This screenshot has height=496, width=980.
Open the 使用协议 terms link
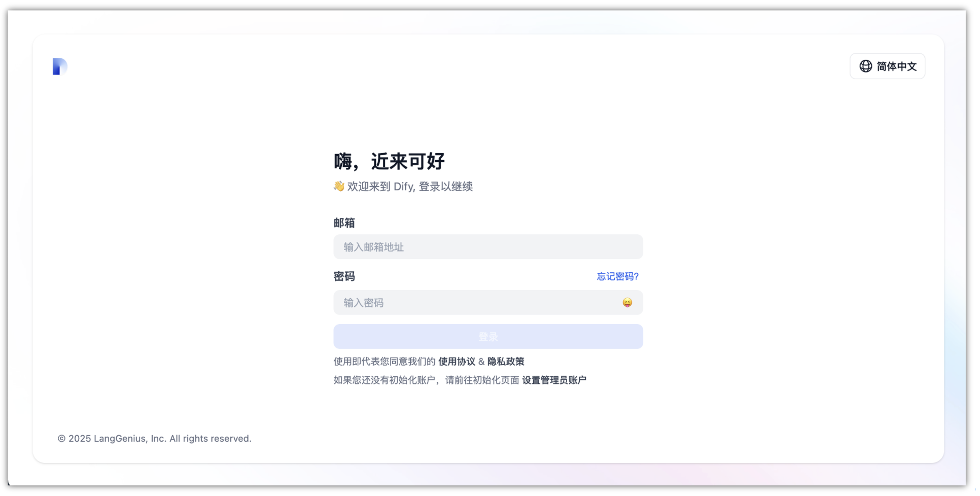coord(457,362)
